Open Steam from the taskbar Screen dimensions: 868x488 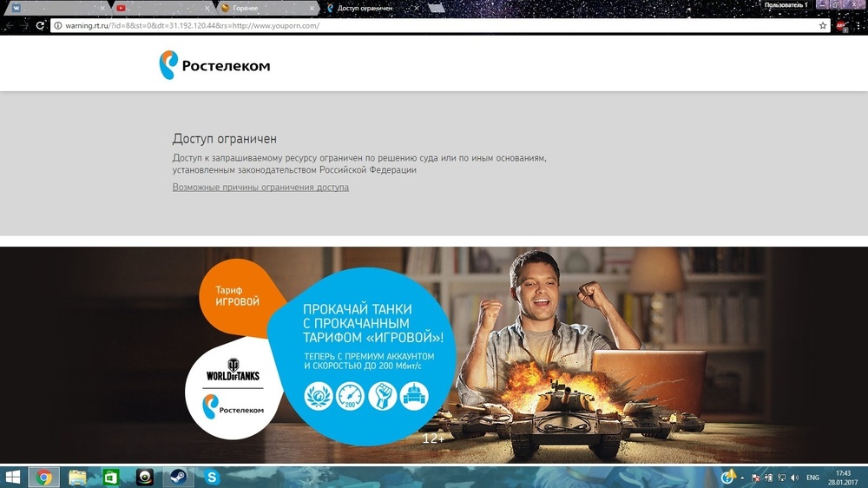coord(178,477)
